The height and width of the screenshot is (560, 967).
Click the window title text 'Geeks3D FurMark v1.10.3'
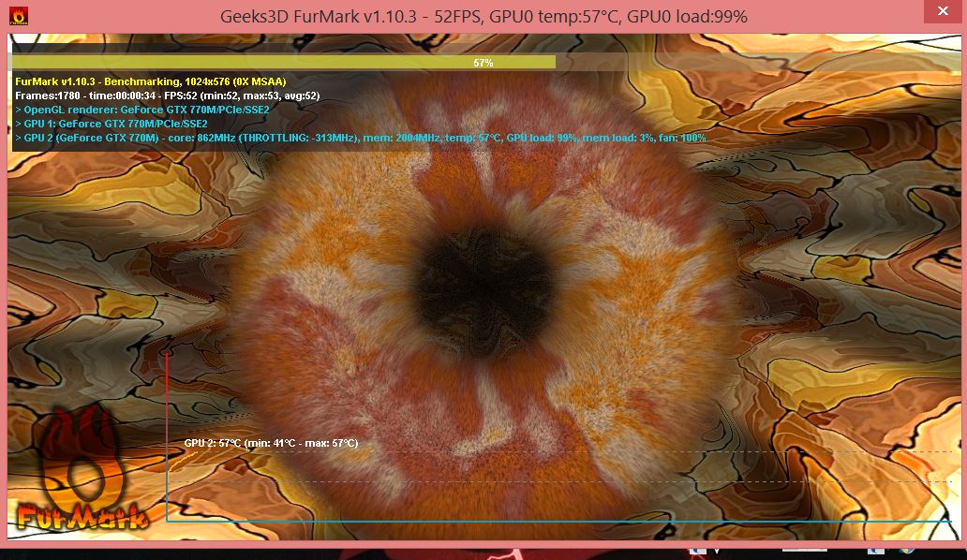[x=319, y=16]
